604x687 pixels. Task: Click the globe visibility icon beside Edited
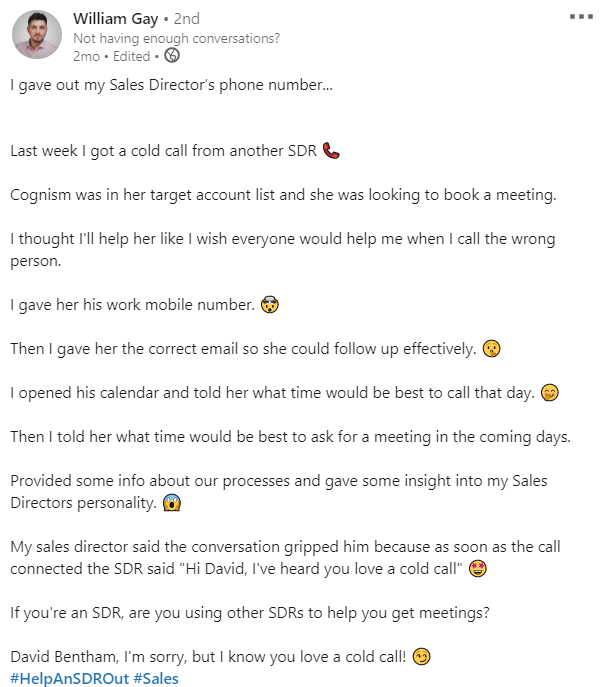pos(172,56)
